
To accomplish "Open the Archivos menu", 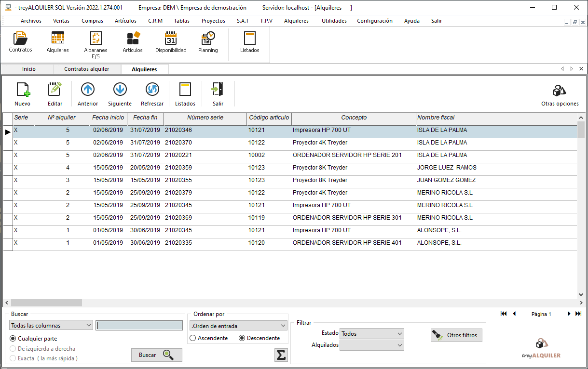I will [x=31, y=21].
